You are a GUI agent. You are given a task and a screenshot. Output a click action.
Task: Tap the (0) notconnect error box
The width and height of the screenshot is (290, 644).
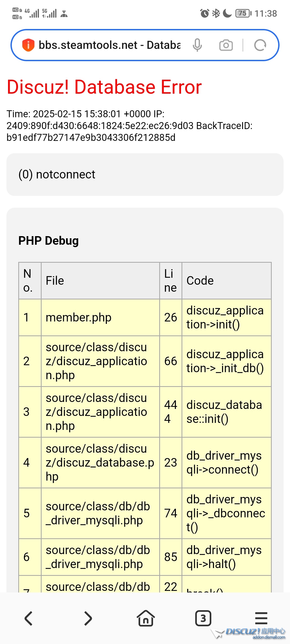click(145, 174)
